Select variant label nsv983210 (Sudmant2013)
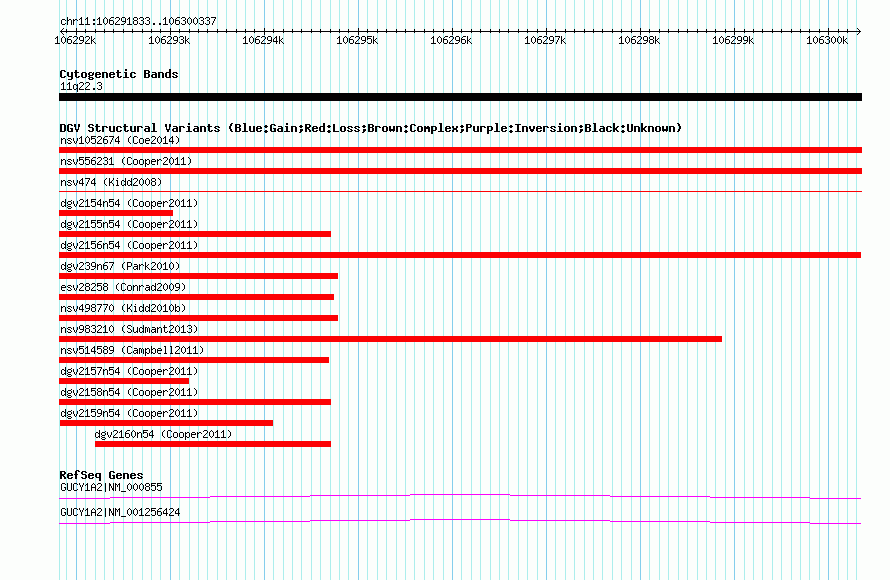Image resolution: width=890 pixels, height=580 pixels. 129,329
